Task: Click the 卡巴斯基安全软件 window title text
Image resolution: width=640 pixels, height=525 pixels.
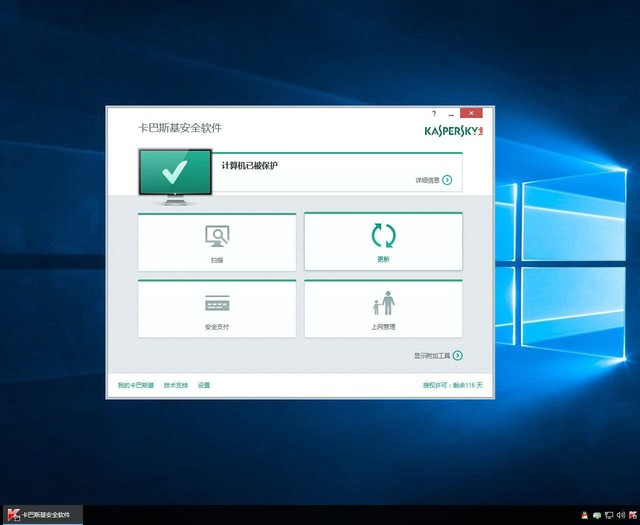Action: coord(179,129)
